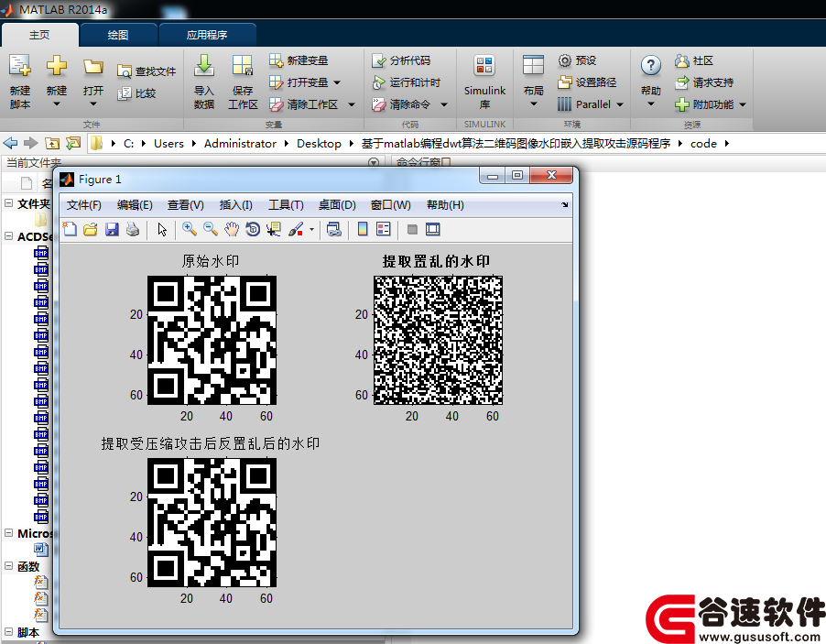Toggle the Brush data tool
This screenshot has width=826, height=644.
pyautogui.click(x=296, y=229)
